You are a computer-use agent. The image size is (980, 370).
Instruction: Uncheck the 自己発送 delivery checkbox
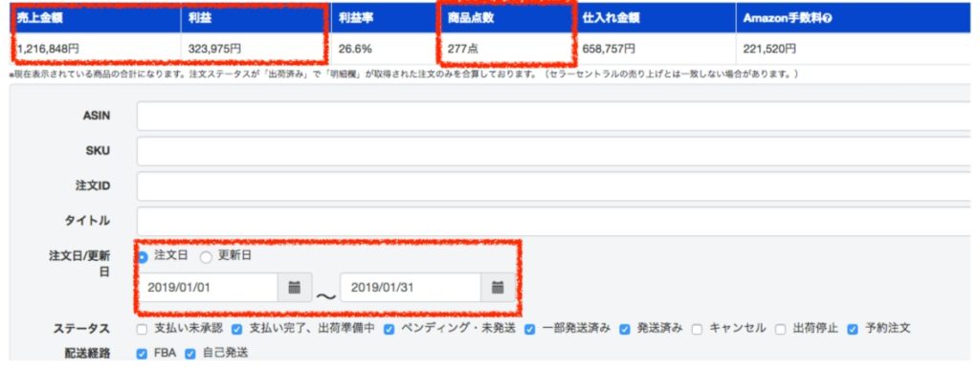(190, 354)
